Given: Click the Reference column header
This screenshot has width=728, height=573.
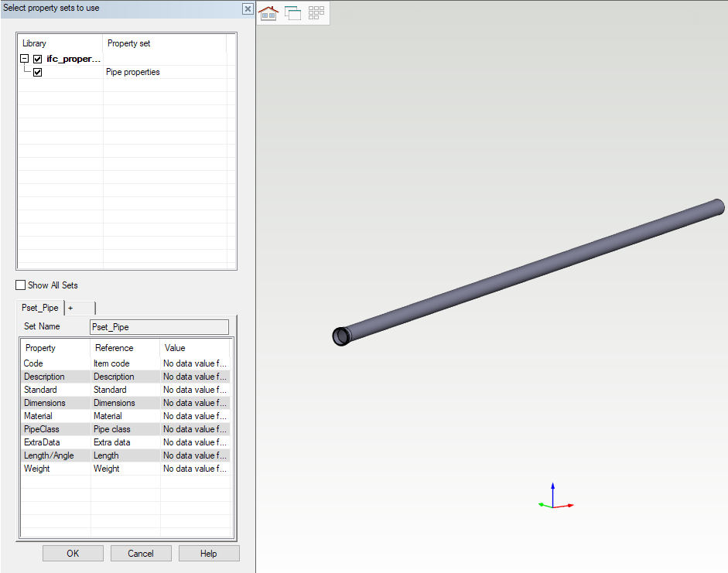Looking at the screenshot, I should [125, 348].
